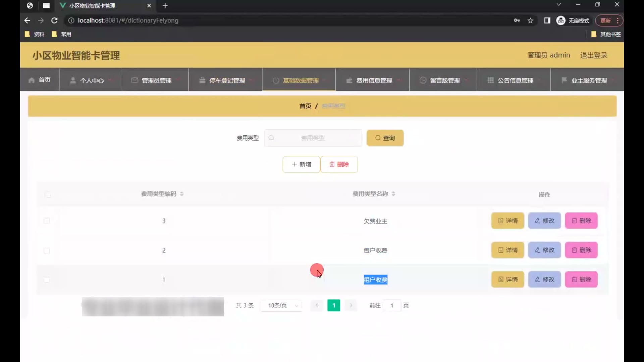Reload the page with the browser refresh icon
Viewport: 644px width, 362px height.
pos(54,20)
